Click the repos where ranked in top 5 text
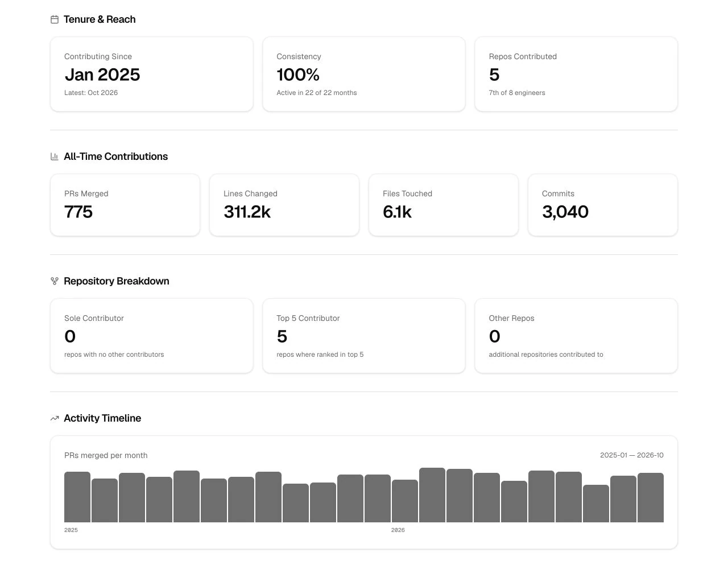 (x=320, y=354)
